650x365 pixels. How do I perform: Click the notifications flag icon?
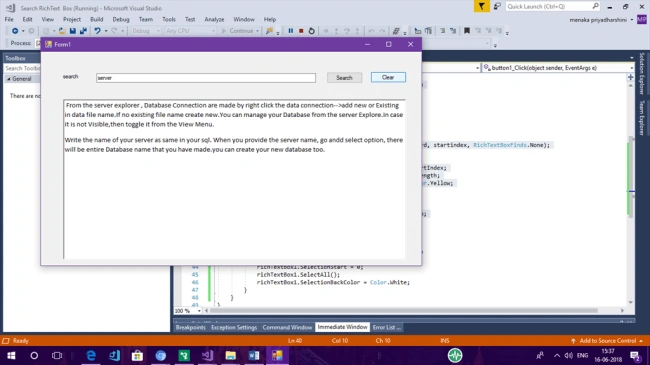[482, 6]
